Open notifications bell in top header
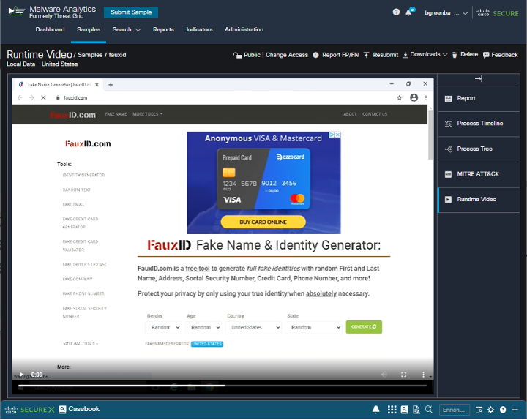This screenshot has height=420, width=527. (408, 12)
